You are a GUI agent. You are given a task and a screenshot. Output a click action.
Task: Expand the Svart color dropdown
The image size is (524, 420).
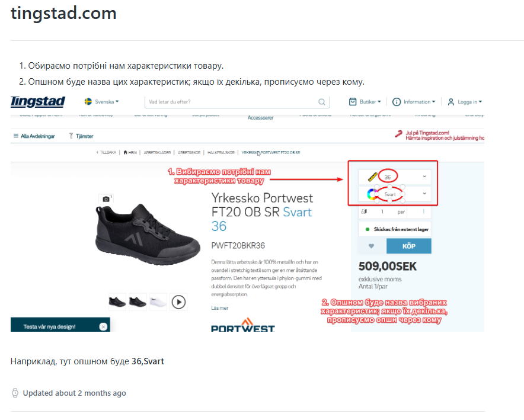395,194
